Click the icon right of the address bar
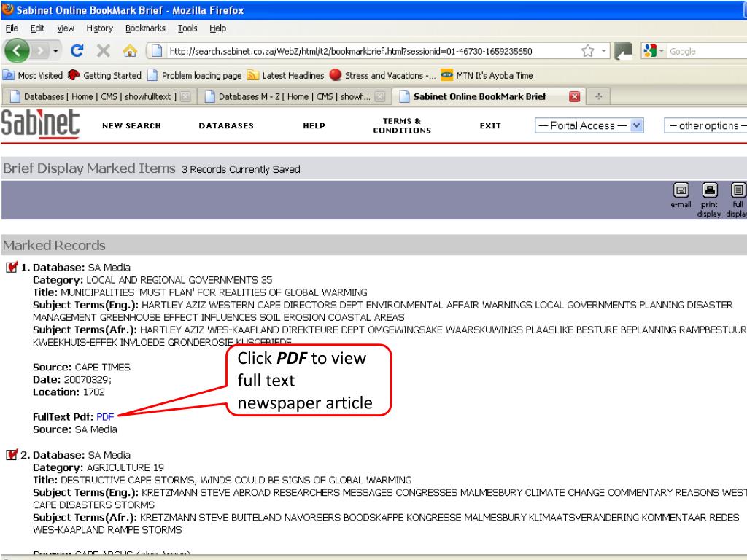This screenshot has height=560, width=747. [x=623, y=51]
